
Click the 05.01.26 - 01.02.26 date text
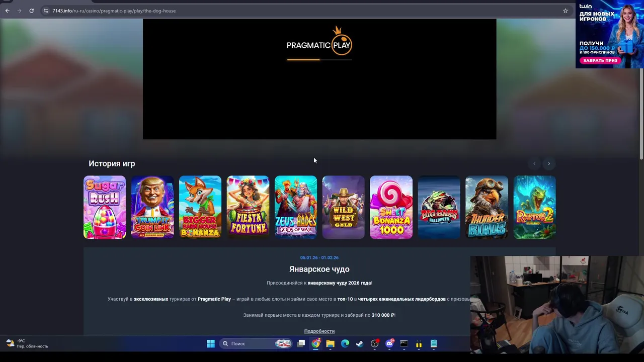tap(319, 257)
